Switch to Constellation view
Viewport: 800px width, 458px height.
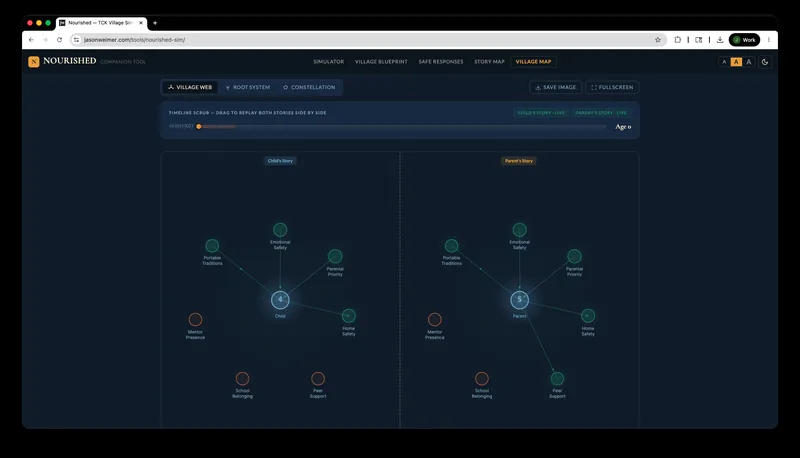click(x=309, y=87)
